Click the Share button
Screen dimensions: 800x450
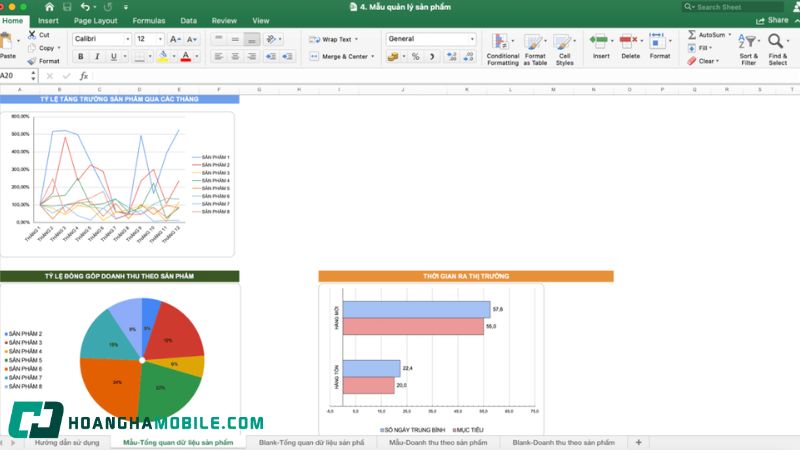click(772, 20)
